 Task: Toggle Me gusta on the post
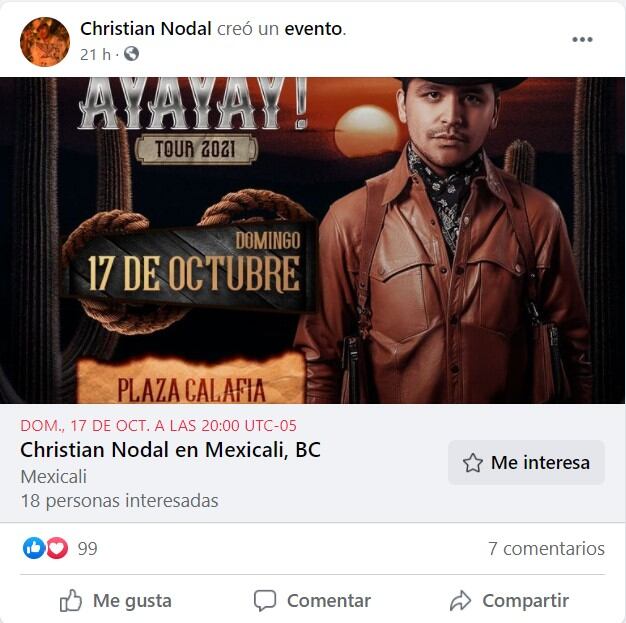116,600
